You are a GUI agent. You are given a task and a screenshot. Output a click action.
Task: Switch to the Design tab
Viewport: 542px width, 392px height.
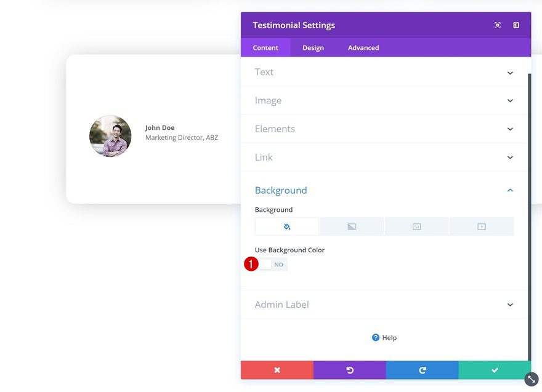[x=313, y=47]
